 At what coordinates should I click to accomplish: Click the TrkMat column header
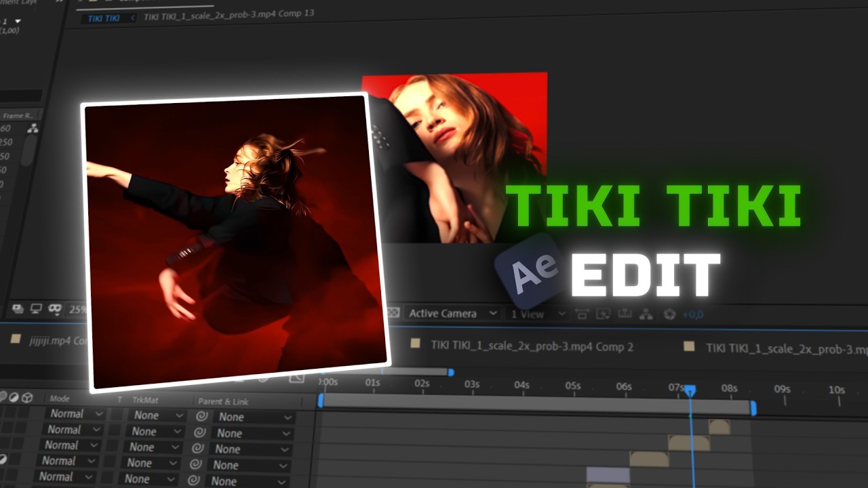pos(144,400)
